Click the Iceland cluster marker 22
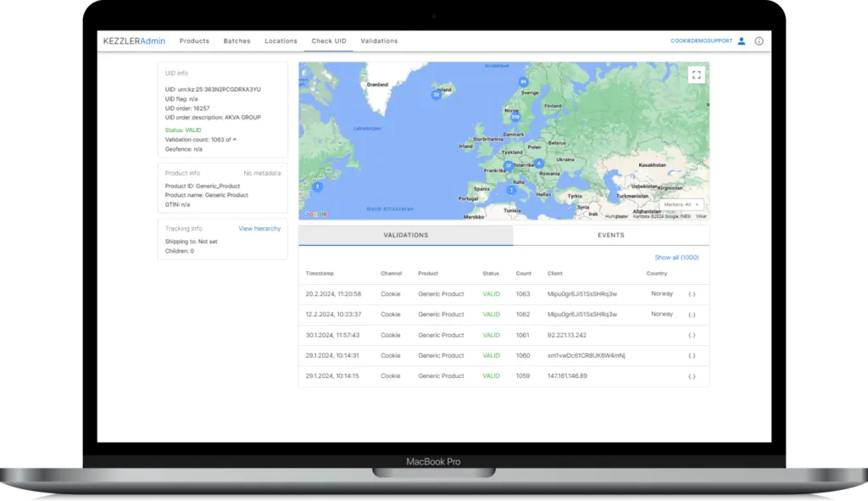 tap(437, 94)
